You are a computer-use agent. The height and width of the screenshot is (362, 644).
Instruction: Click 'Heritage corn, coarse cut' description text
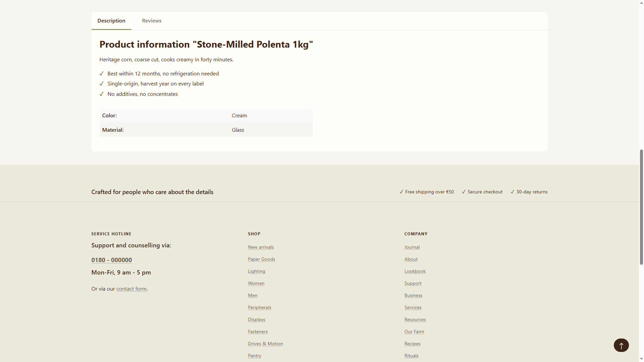(x=166, y=60)
